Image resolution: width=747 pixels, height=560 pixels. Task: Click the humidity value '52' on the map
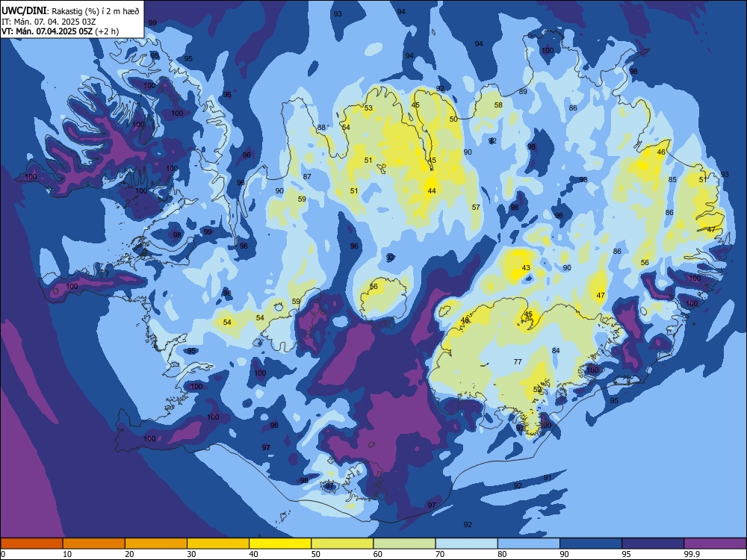pos(537,390)
